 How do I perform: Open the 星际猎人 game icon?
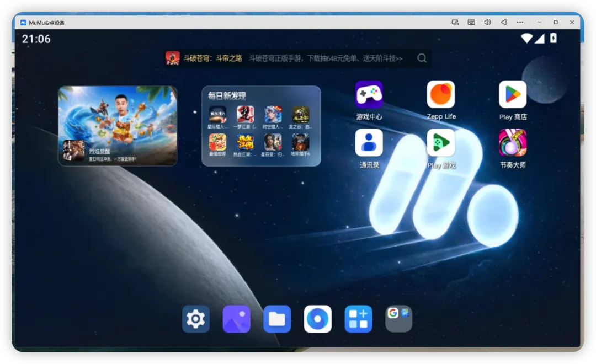tap(218, 114)
